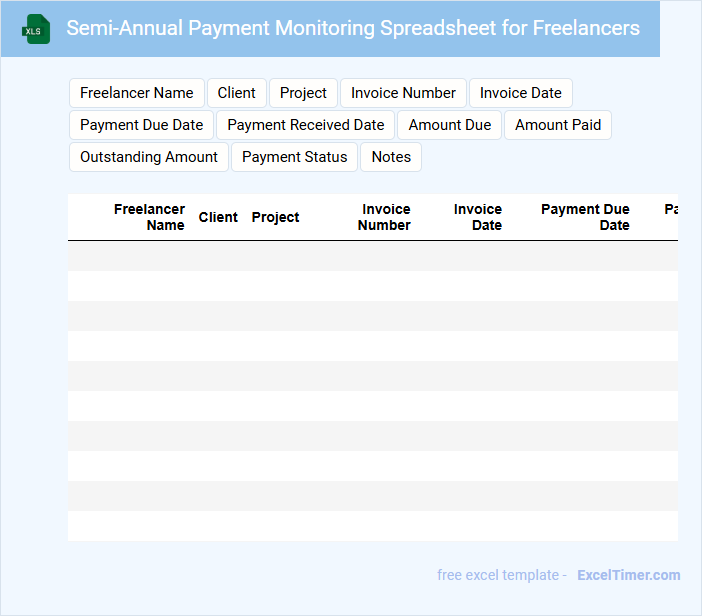This screenshot has height=616, width=702.
Task: Select the Project tag
Action: point(303,93)
